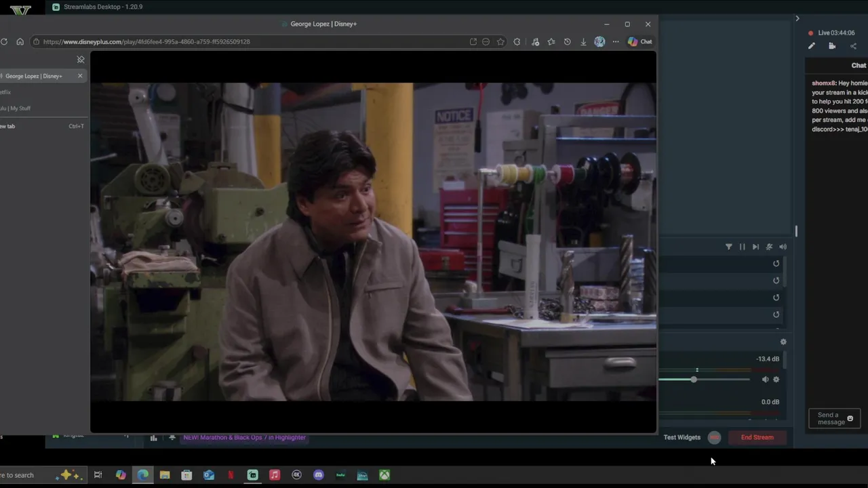
Task: Open the browser profile avatar
Action: (x=599, y=41)
